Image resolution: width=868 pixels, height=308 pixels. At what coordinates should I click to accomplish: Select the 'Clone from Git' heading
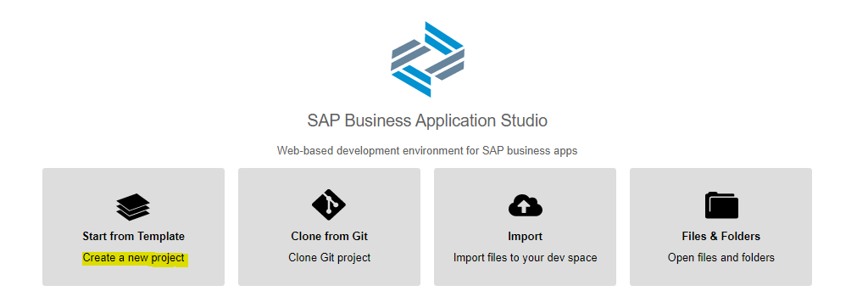coord(330,237)
